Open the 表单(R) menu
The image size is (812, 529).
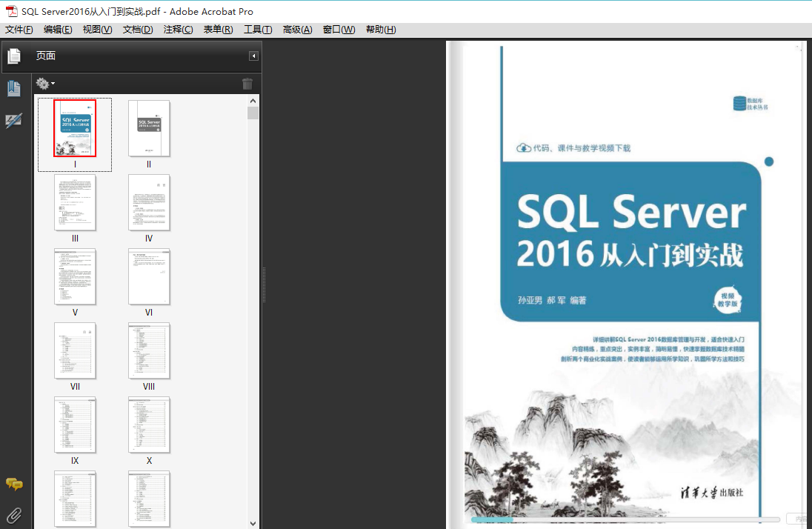point(218,30)
